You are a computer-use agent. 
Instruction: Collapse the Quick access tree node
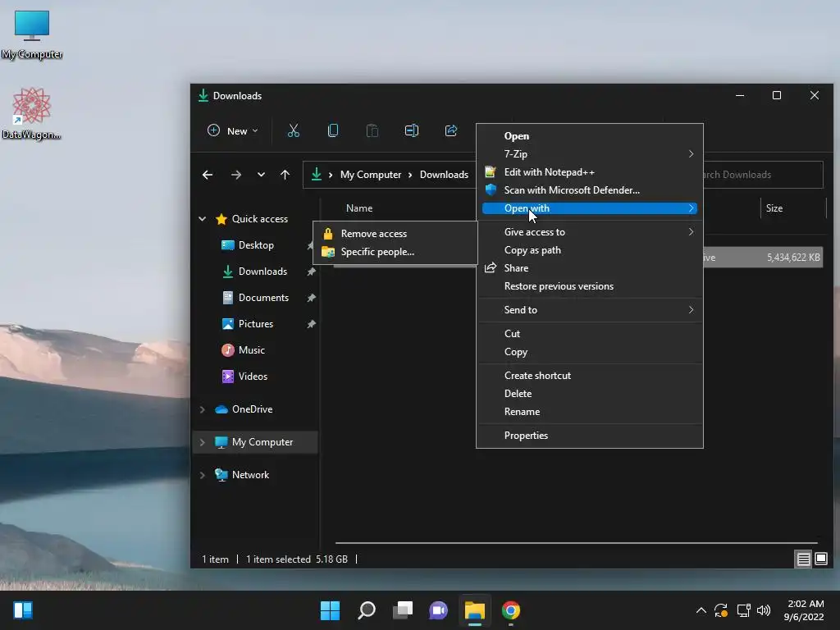click(203, 218)
